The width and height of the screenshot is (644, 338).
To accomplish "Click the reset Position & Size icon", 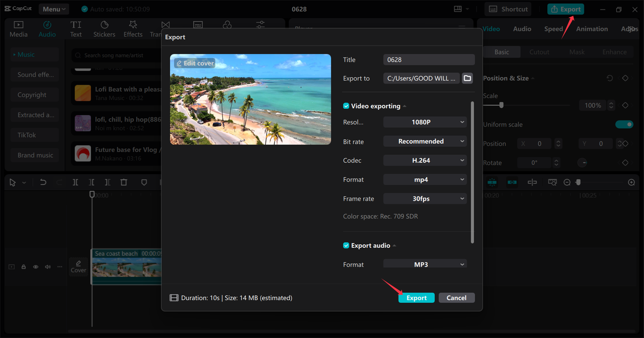I will (610, 78).
